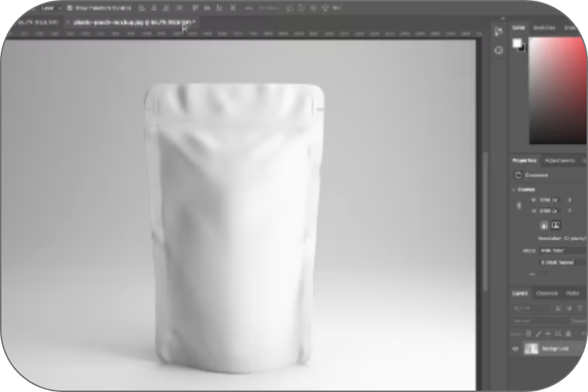Click the lock all padlock icon
The height and width of the screenshot is (392, 588).
[x=568, y=333]
